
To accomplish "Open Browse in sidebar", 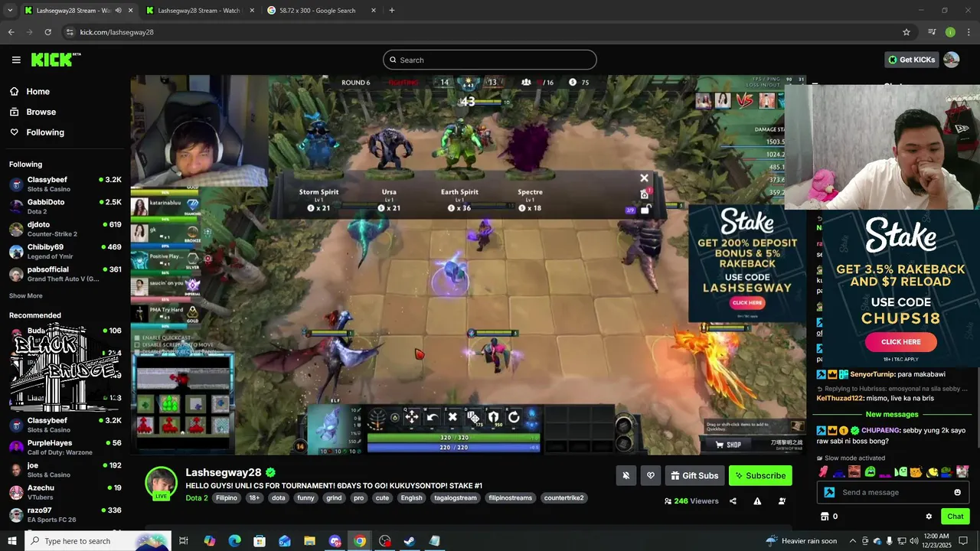I will click(x=41, y=112).
